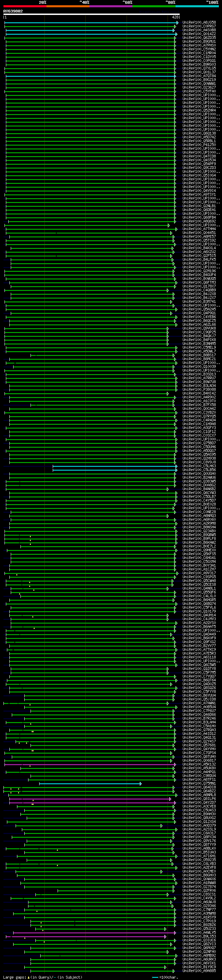This screenshot has height=980, width=222.
Task: Select the UniRef100_Q234B0 hit label
Action: 199,531
